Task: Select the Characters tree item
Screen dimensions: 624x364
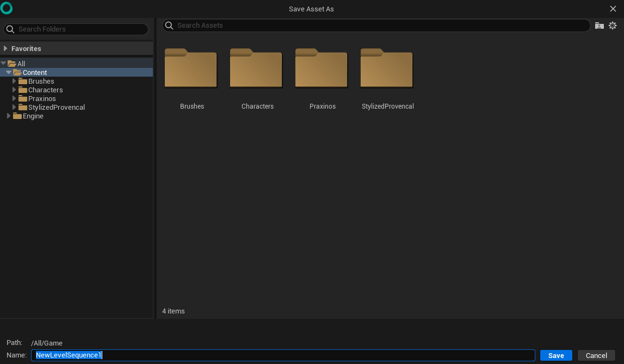Action: (x=44, y=90)
